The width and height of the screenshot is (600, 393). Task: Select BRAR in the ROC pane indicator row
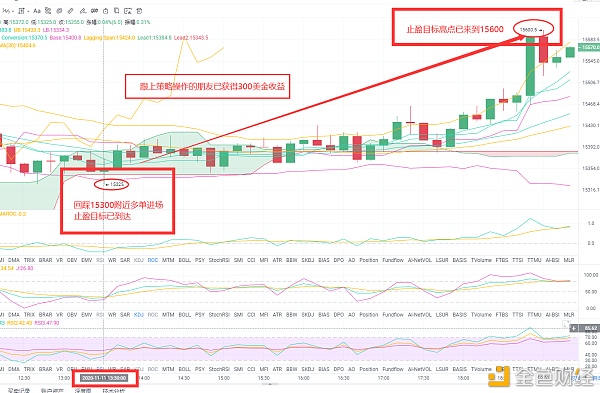tap(46, 260)
